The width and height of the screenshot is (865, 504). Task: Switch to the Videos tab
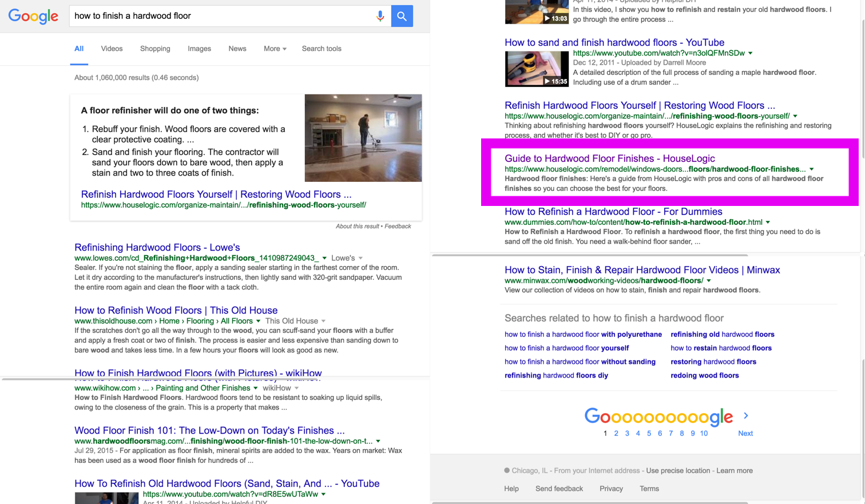(x=112, y=49)
